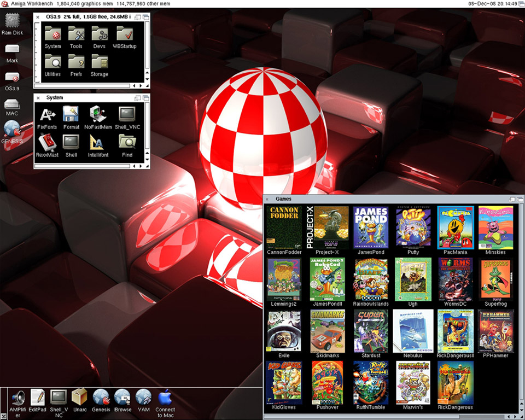The width and height of the screenshot is (525, 420).
Task: Open the Storage drawer
Action: click(x=100, y=62)
